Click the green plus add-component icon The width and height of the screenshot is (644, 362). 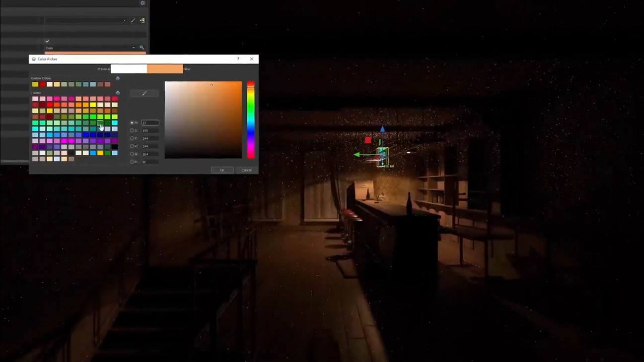tap(143, 20)
